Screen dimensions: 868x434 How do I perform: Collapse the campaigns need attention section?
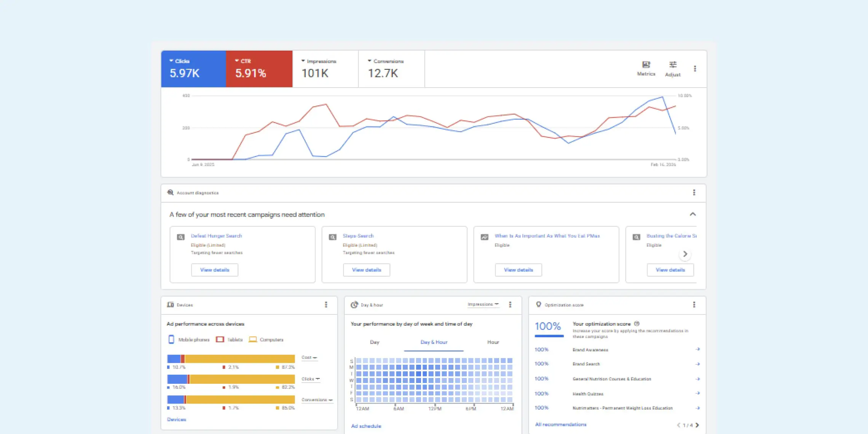pyautogui.click(x=692, y=214)
